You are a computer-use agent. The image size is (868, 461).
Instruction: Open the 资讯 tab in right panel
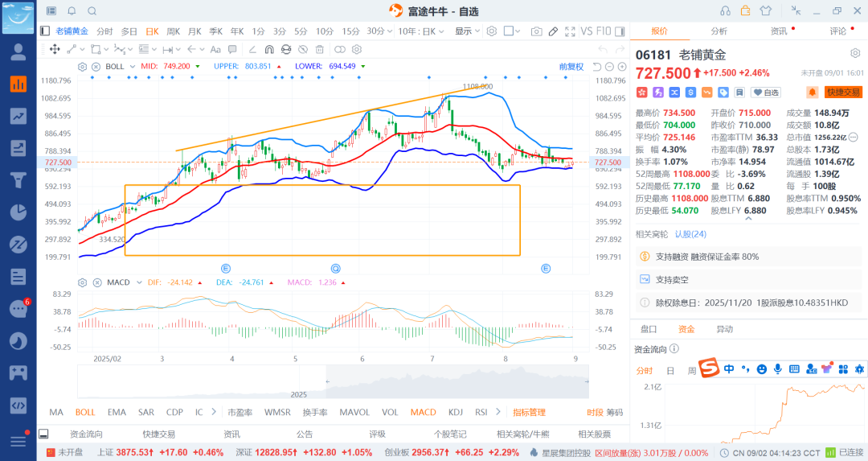779,31
